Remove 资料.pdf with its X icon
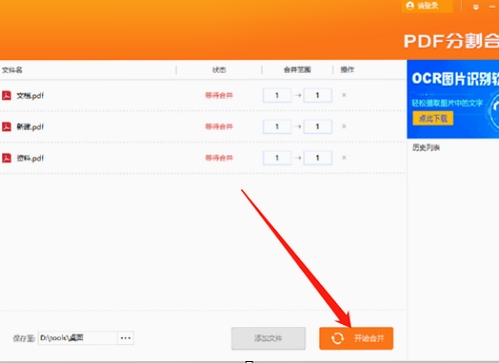 pos(344,158)
